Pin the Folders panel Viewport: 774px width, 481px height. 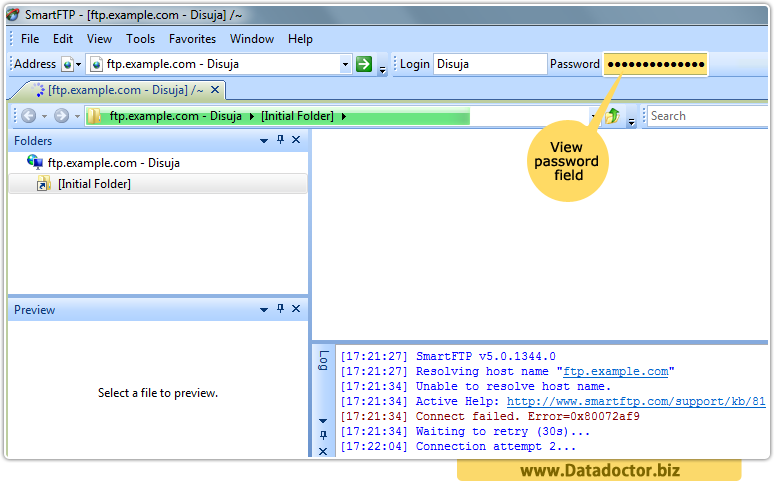pos(280,140)
